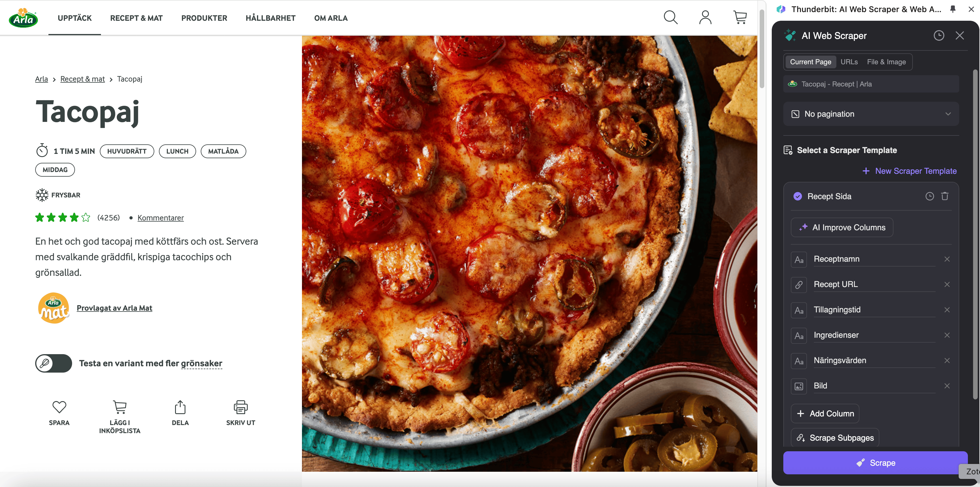980x487 pixels.
Task: Click the Add Column button
Action: click(x=825, y=414)
